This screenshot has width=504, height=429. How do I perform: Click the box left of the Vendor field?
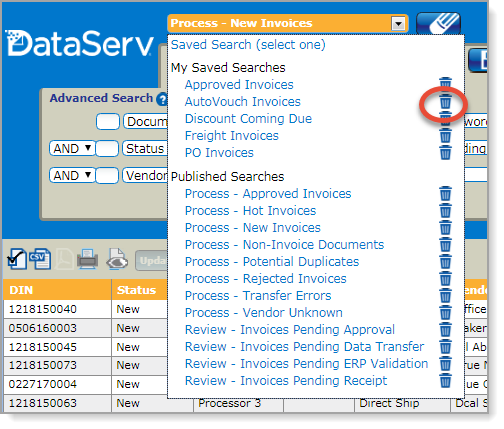click(x=107, y=176)
